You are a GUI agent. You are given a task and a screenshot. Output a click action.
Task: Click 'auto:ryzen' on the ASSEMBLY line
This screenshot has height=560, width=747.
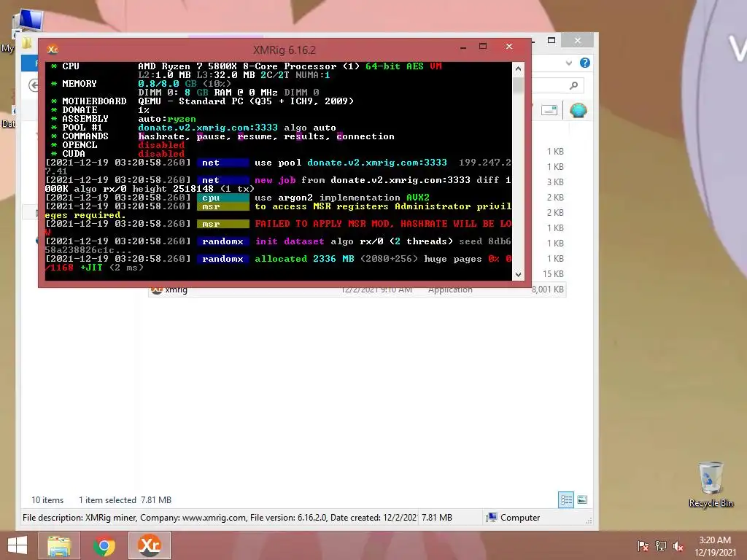(167, 119)
